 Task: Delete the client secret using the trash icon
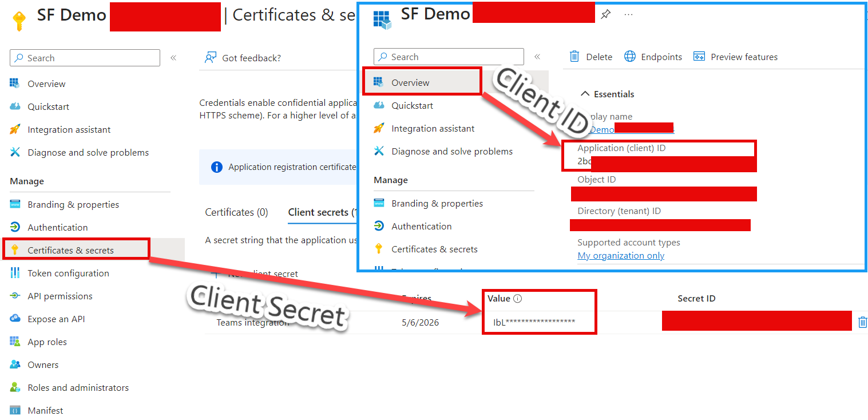tap(862, 322)
